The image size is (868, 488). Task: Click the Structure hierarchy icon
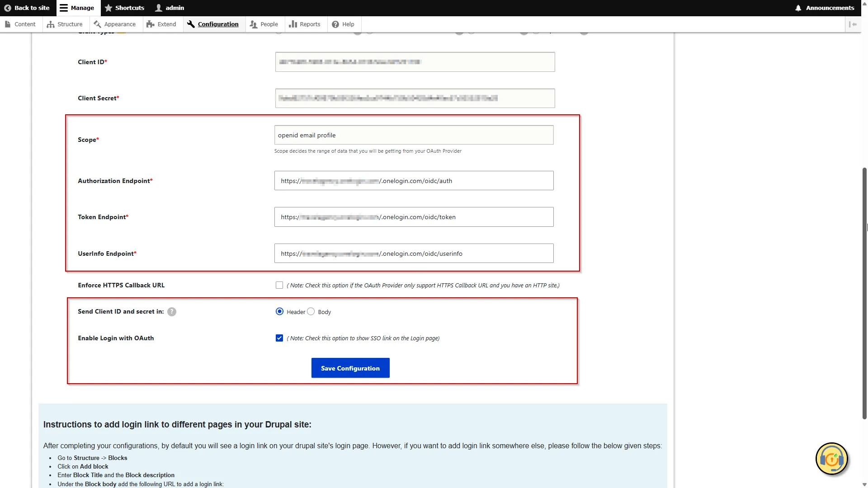pos(51,24)
